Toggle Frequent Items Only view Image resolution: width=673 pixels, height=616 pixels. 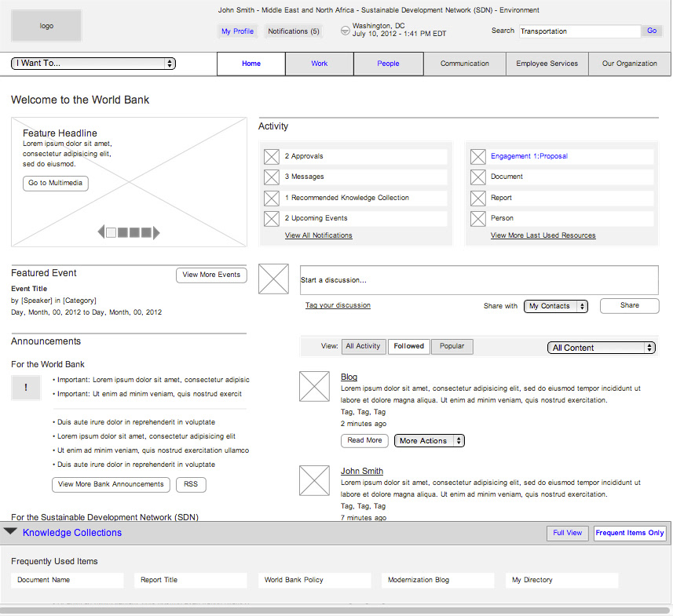(630, 533)
